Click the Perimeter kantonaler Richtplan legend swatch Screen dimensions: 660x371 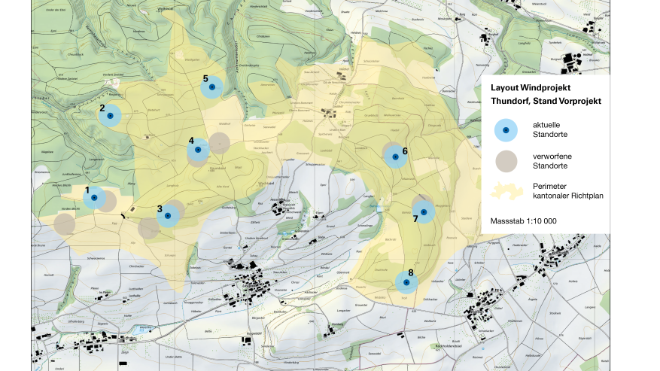coord(507,191)
